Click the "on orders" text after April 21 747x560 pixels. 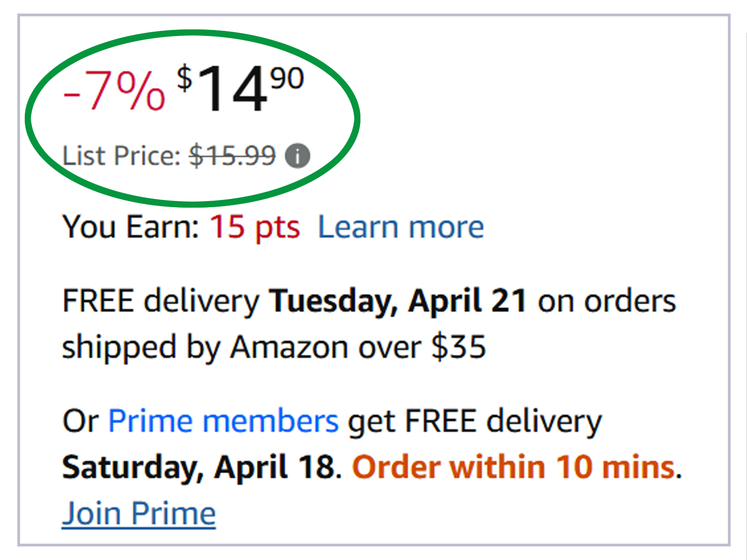pyautogui.click(x=607, y=301)
